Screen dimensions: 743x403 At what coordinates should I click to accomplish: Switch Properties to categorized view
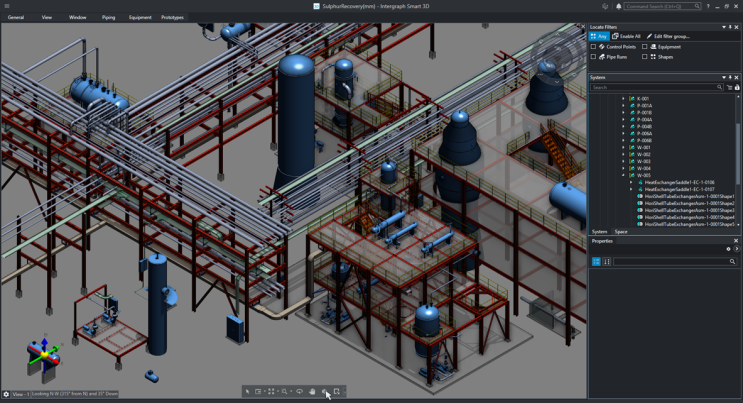[x=596, y=262]
